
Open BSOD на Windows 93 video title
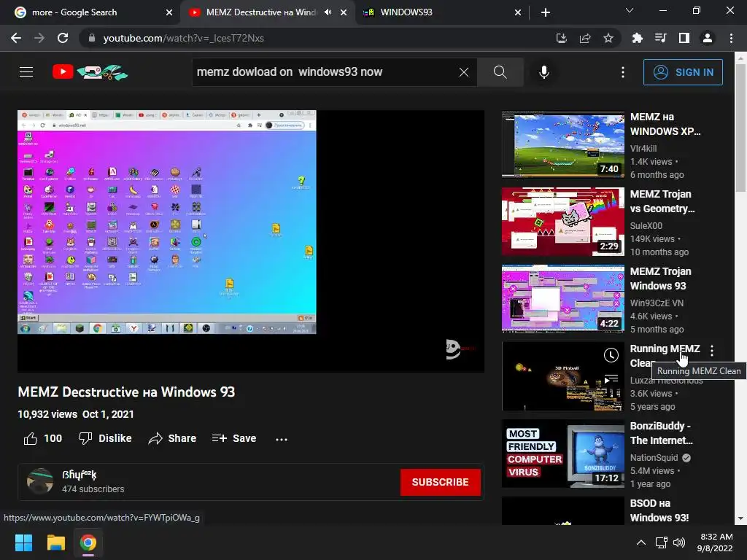click(659, 510)
